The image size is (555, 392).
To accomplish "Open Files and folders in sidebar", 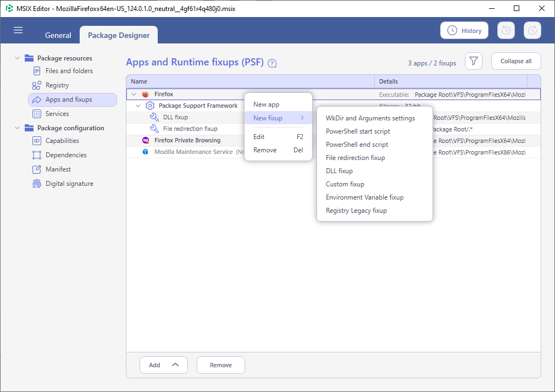I will click(69, 71).
